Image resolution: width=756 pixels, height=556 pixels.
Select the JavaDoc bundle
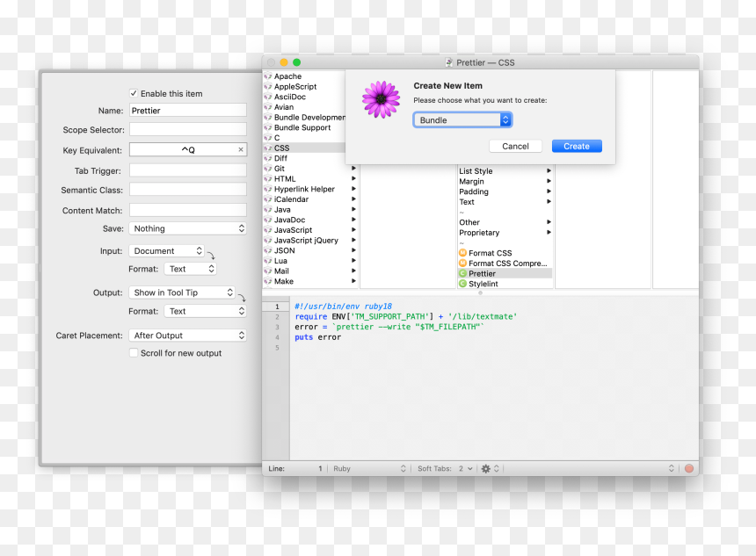289,220
